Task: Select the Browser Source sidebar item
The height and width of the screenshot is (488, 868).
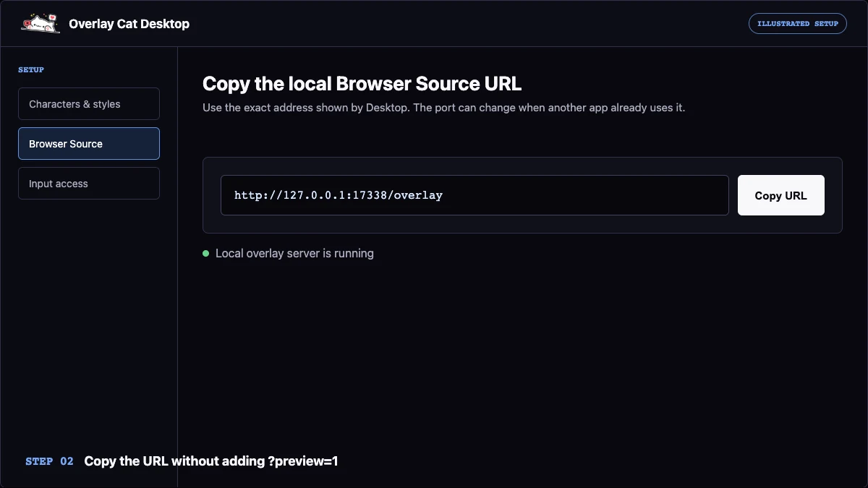Action: (89, 144)
